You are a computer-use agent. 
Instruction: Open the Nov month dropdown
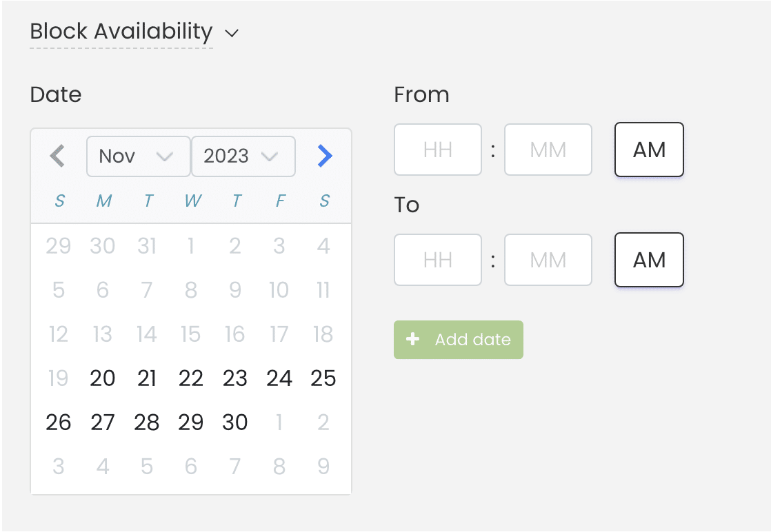(x=138, y=156)
